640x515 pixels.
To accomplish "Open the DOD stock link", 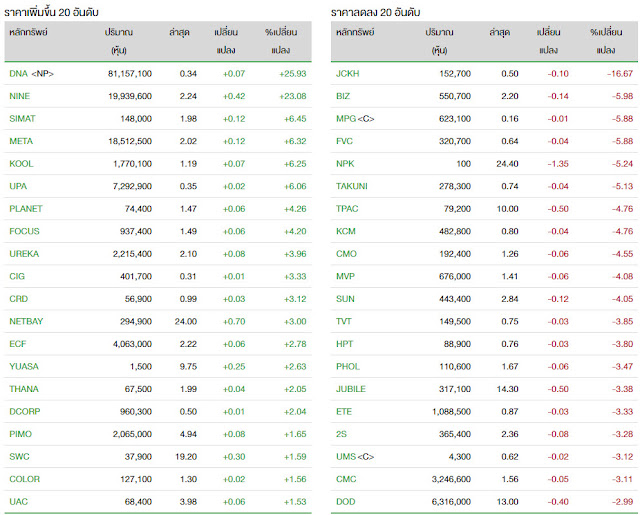I will [x=346, y=500].
